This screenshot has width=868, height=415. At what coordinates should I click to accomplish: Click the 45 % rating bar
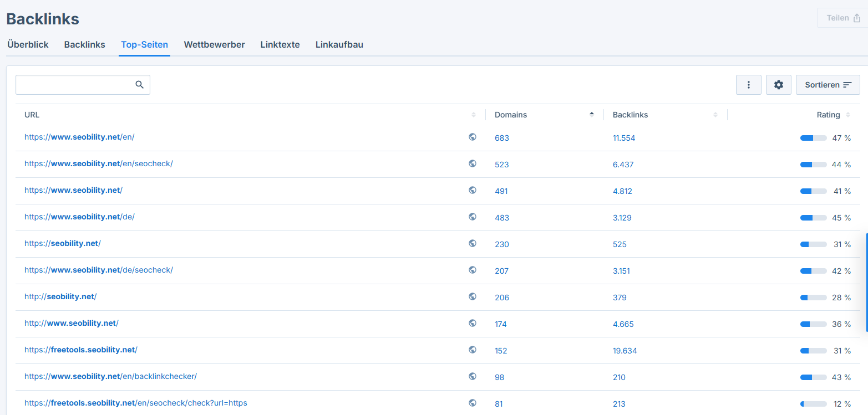pos(813,218)
